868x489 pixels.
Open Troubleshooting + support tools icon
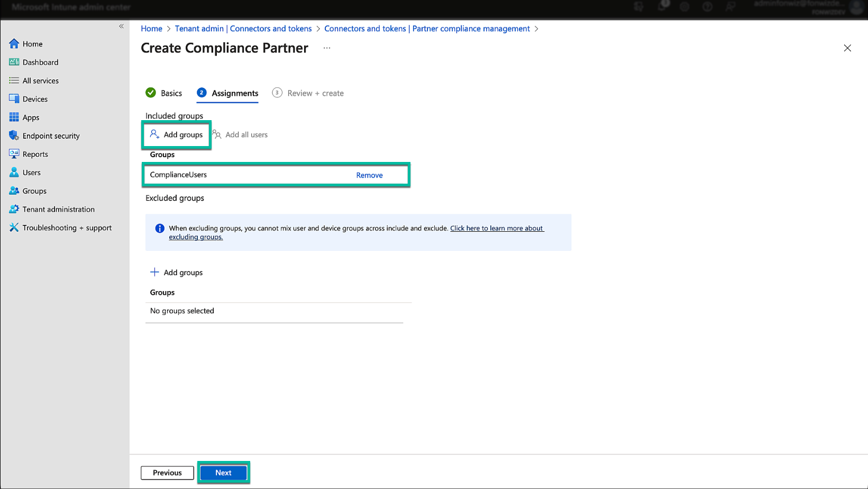point(14,228)
